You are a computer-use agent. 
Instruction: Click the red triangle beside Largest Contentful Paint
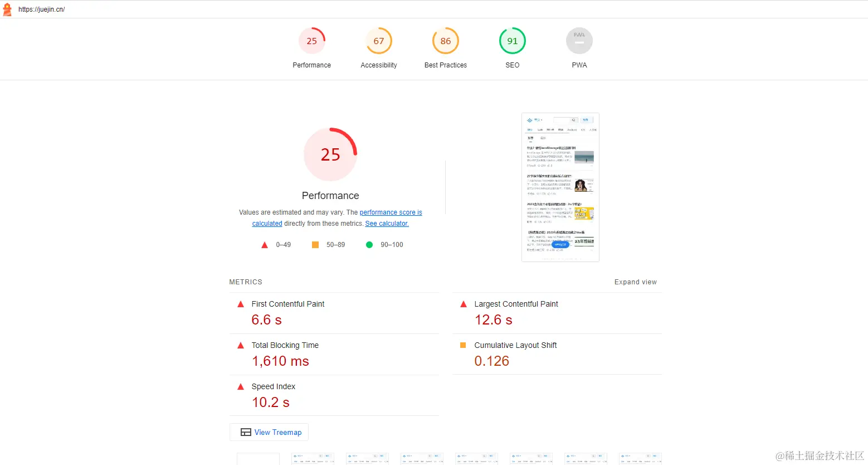click(464, 304)
